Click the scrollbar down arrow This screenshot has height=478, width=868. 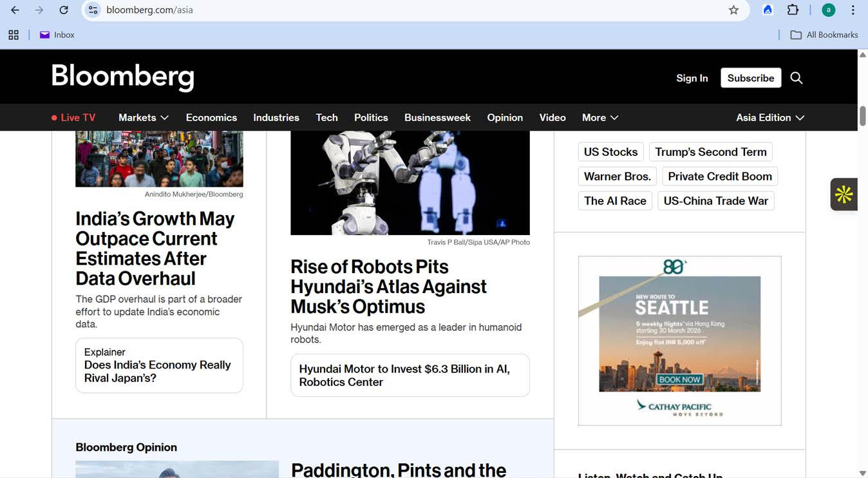pyautogui.click(x=863, y=473)
